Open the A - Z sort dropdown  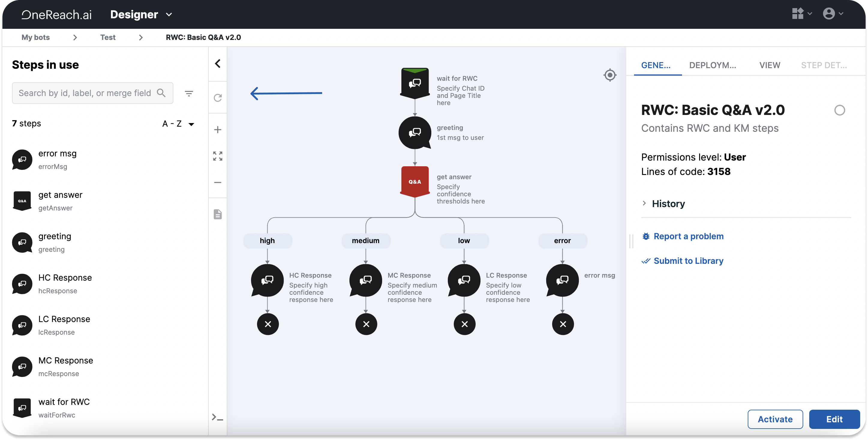[x=178, y=124]
